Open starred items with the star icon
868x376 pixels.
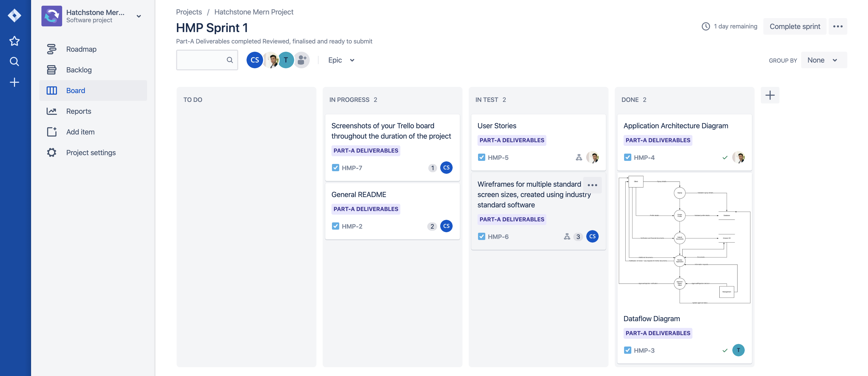coord(15,41)
